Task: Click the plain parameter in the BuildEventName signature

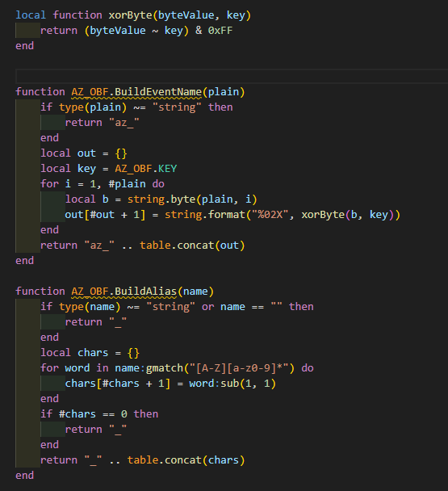Action: point(224,92)
